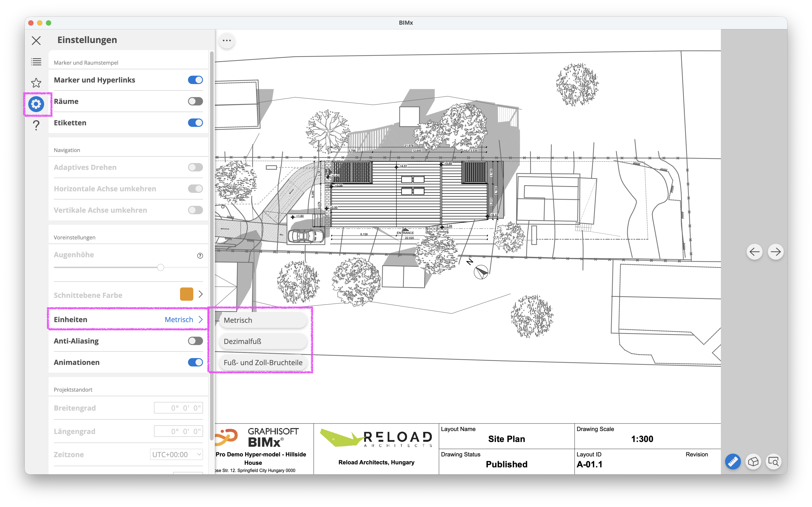Open the index list icon in sidebar
This screenshot has width=812, height=507.
[36, 62]
